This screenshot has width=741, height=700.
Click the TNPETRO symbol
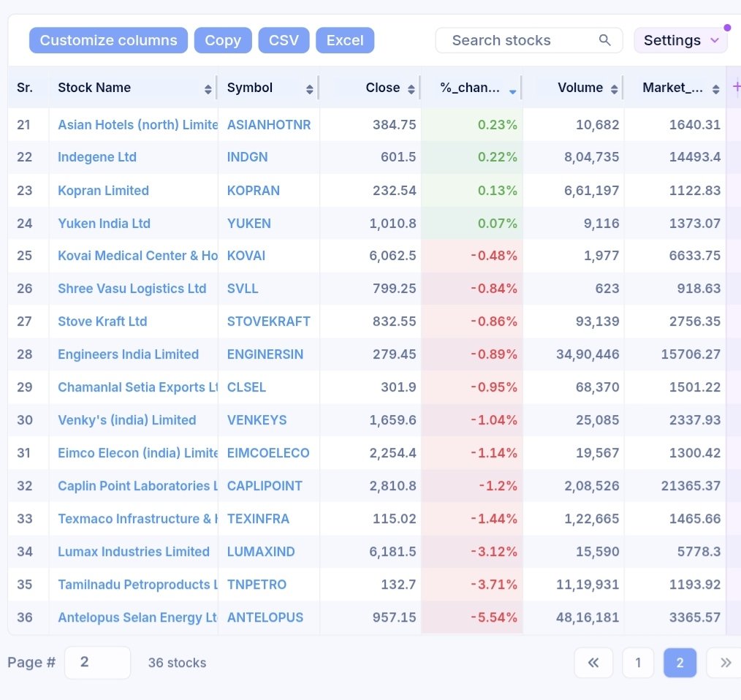tap(256, 585)
